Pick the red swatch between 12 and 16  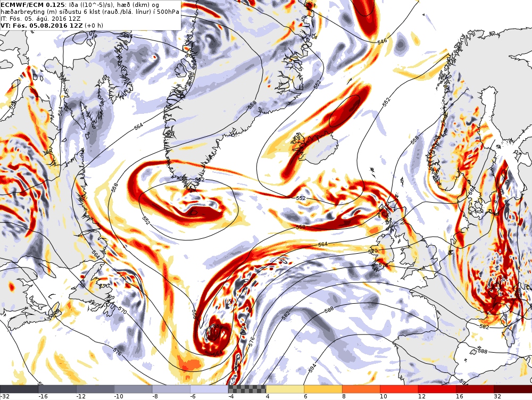click(x=437, y=389)
